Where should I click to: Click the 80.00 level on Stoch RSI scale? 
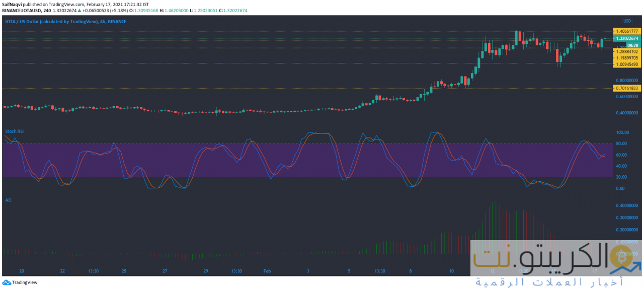(x=622, y=143)
